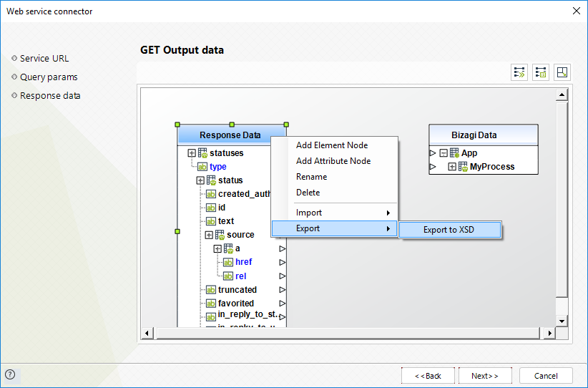The height and width of the screenshot is (388, 588).
Task: Click the status node table icon
Action: click(211, 180)
